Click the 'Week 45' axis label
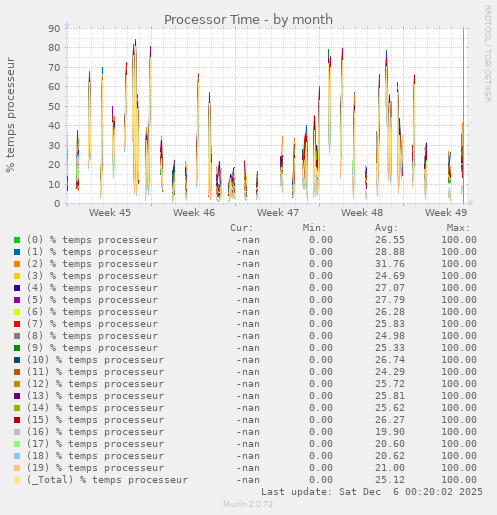Screen dimensions: 497x515 110,213
